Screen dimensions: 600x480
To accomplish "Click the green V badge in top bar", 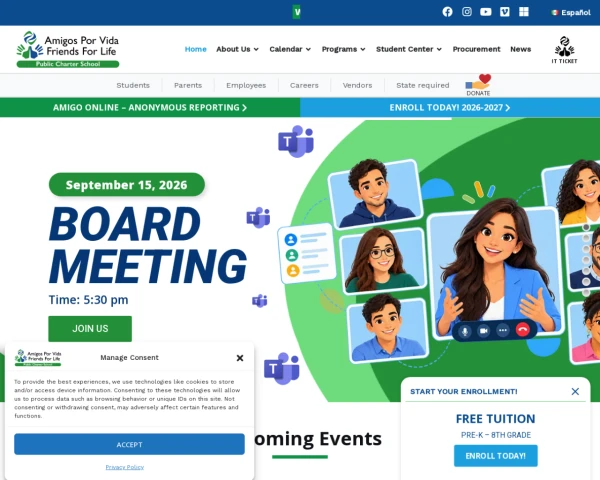I will pyautogui.click(x=297, y=12).
